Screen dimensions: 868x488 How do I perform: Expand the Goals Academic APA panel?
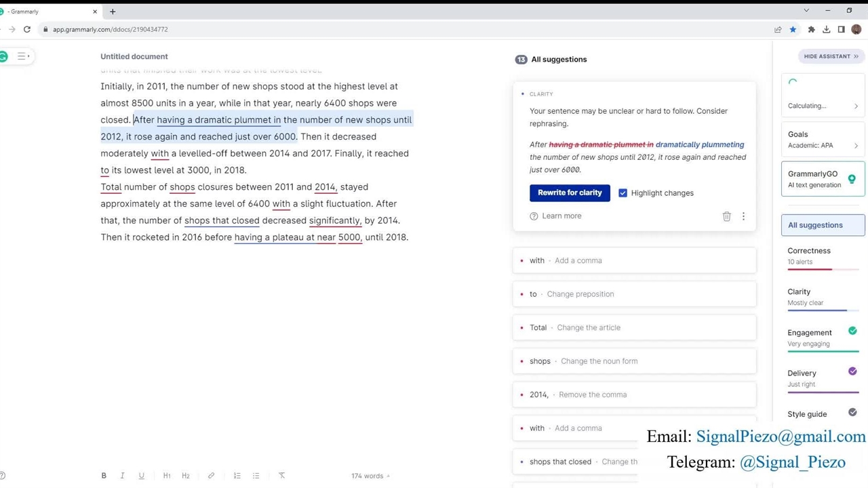point(823,140)
